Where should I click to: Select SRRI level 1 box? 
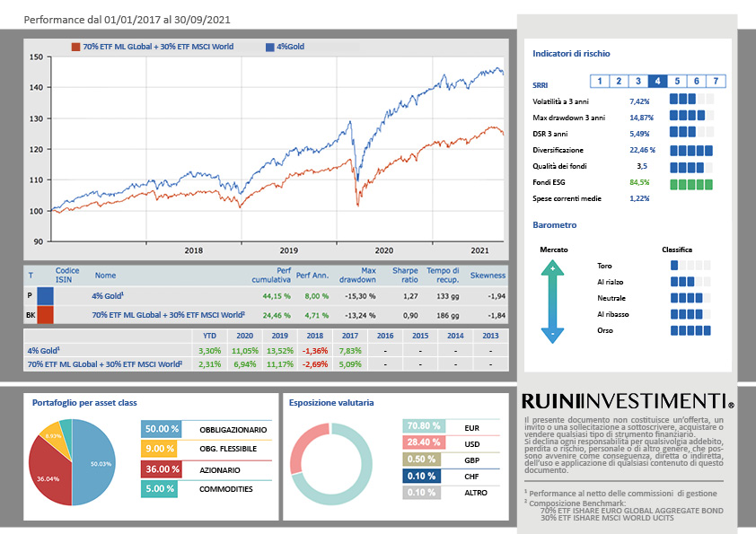coord(600,81)
